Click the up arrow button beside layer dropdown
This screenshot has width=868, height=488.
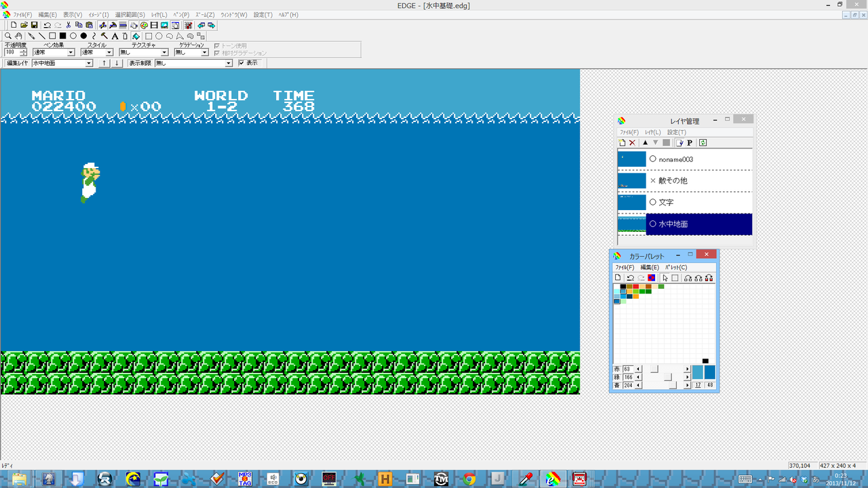pos(104,63)
